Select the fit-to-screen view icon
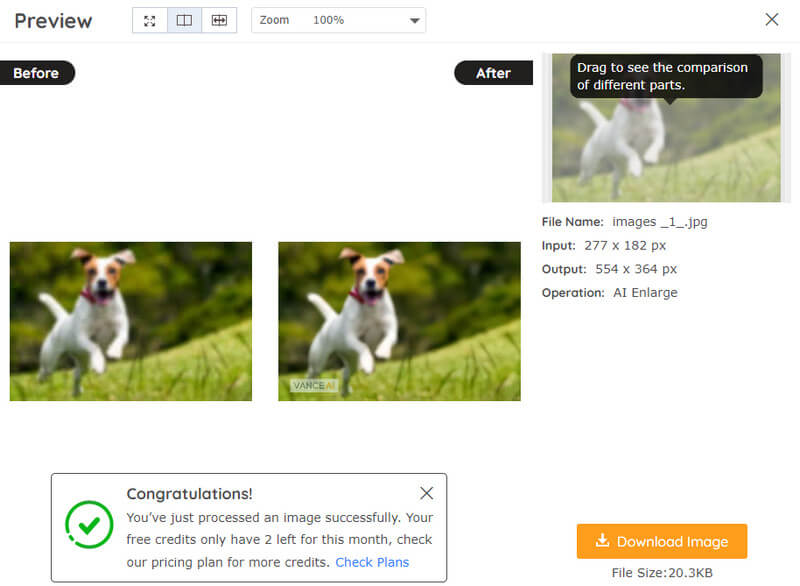This screenshot has height=586, width=800. tap(149, 20)
